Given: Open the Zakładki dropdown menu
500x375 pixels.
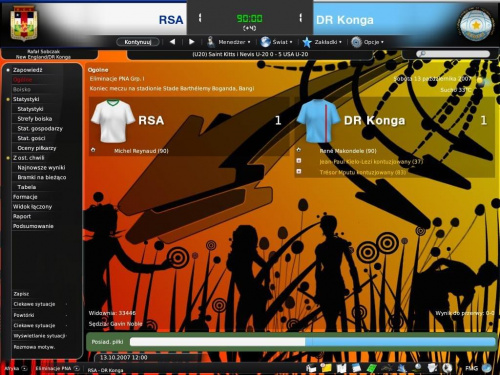Looking at the screenshot, I should 322,42.
